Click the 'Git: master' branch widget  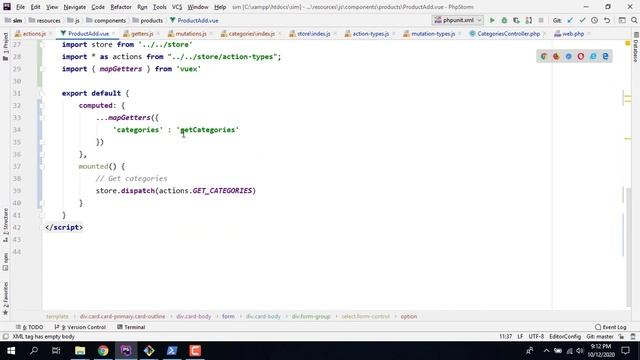600,337
